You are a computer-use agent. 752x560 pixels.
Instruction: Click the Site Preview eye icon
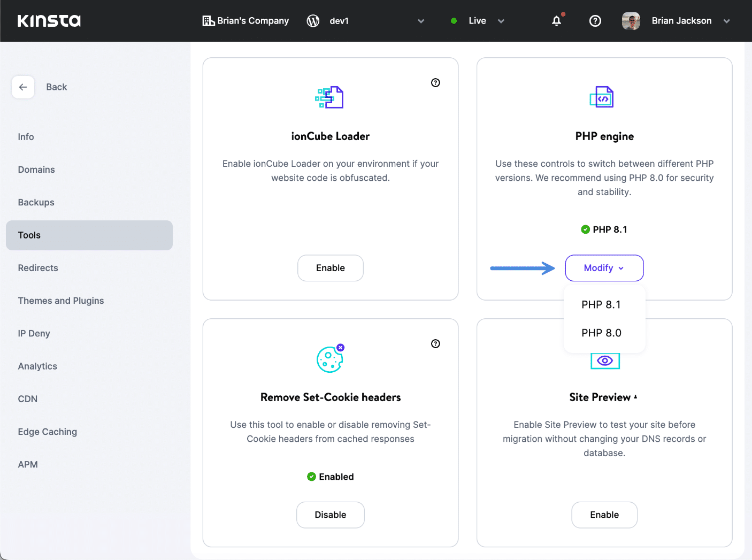point(604,360)
